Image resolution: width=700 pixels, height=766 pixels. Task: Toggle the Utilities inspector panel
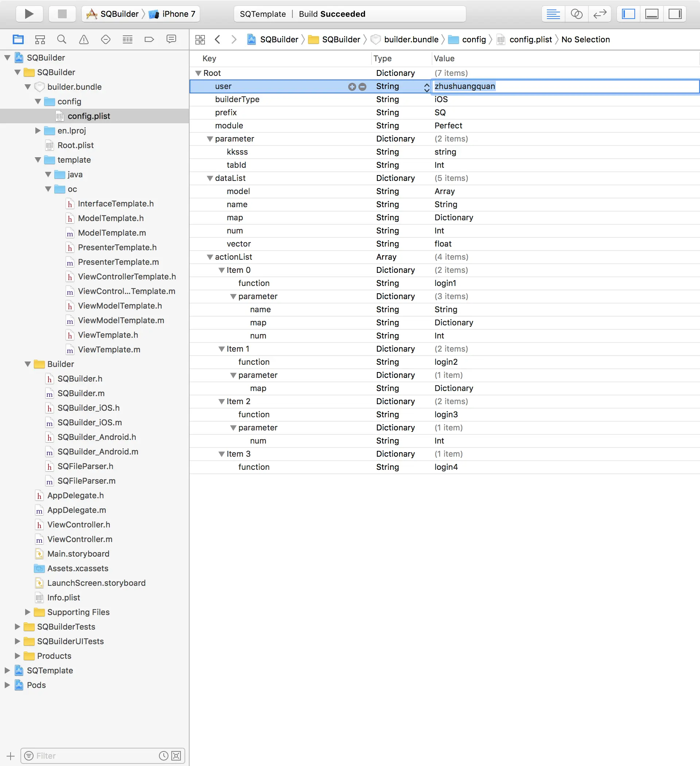(x=675, y=14)
